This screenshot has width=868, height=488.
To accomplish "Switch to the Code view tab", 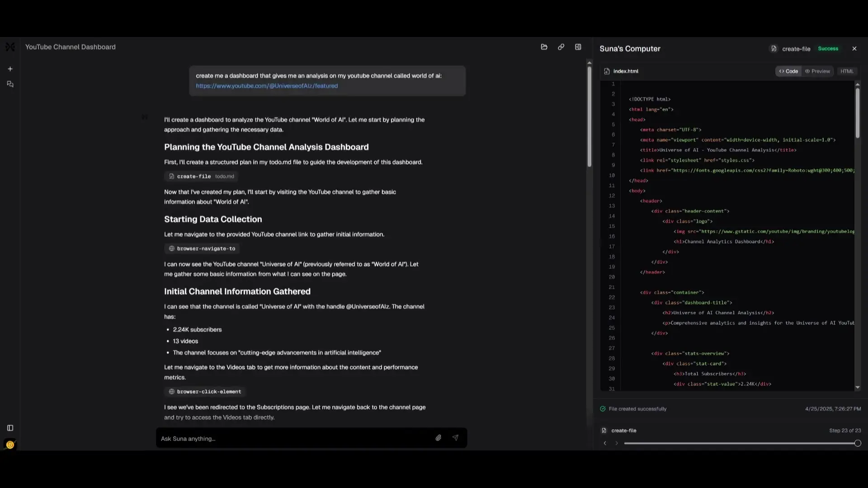I will click(x=788, y=71).
